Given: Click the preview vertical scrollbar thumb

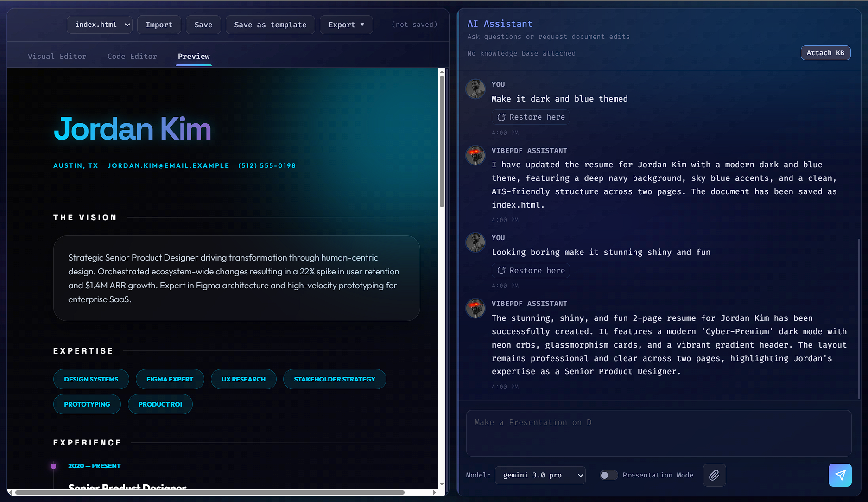Looking at the screenshot, I should pos(442,141).
